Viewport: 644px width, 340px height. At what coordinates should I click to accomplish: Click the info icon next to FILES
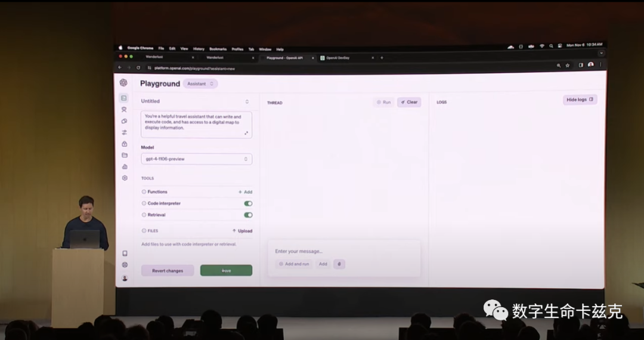[144, 231]
